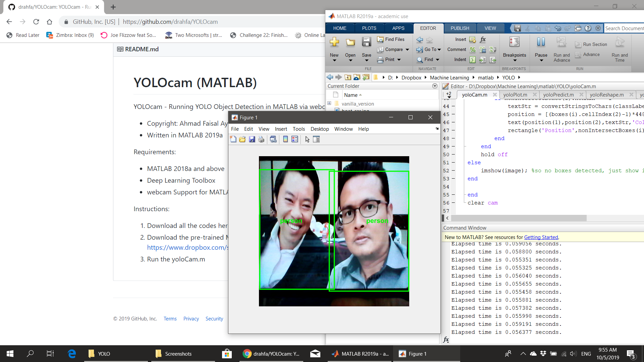Click the Save icon in the MATLAB quick access toolbar
Screen dimensions: 644x362
point(517,28)
